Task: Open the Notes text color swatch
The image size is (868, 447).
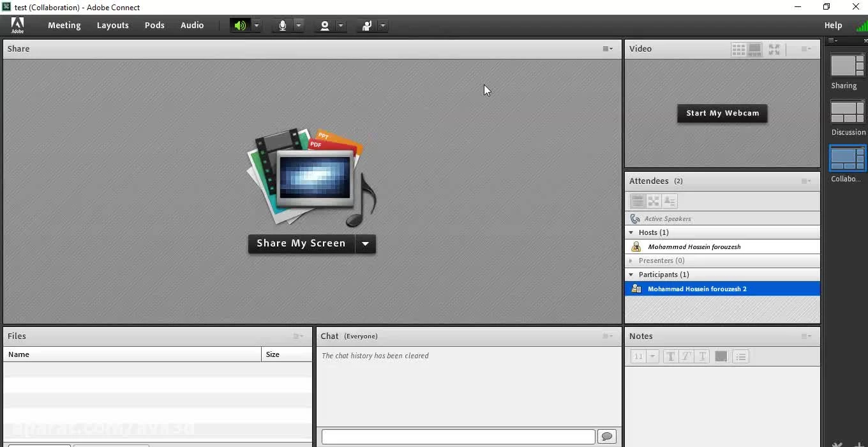Action: pyautogui.click(x=721, y=357)
